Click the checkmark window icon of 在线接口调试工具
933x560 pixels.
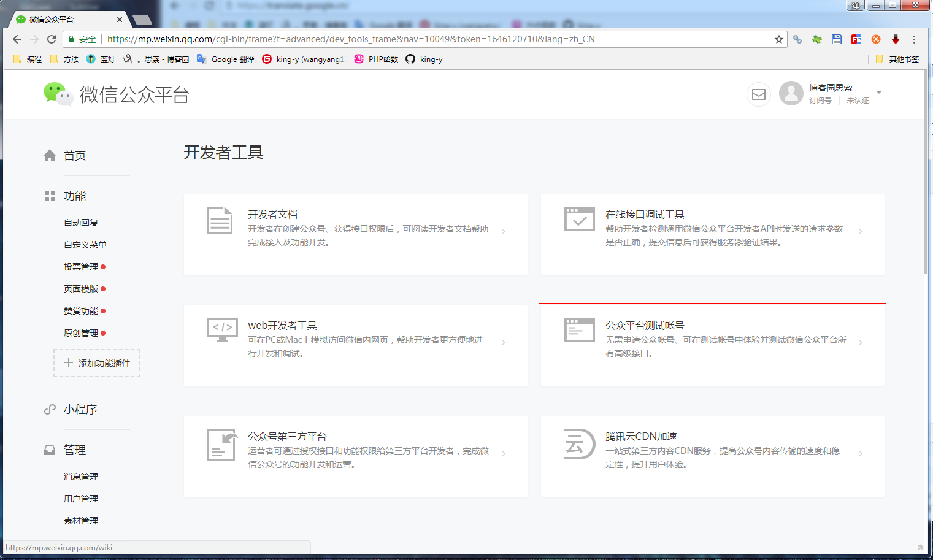[580, 219]
